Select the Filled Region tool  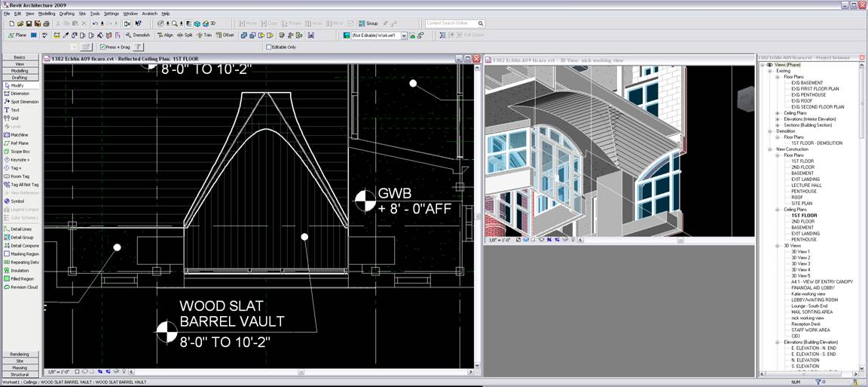coord(20,279)
